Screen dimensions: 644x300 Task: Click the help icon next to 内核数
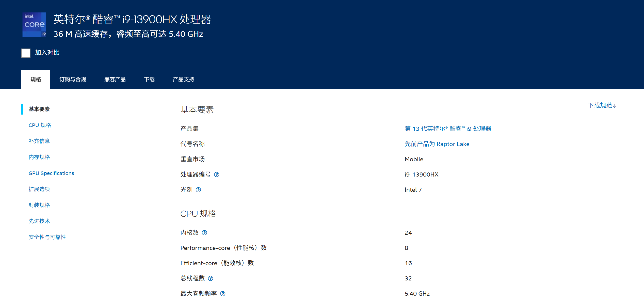pos(204,233)
